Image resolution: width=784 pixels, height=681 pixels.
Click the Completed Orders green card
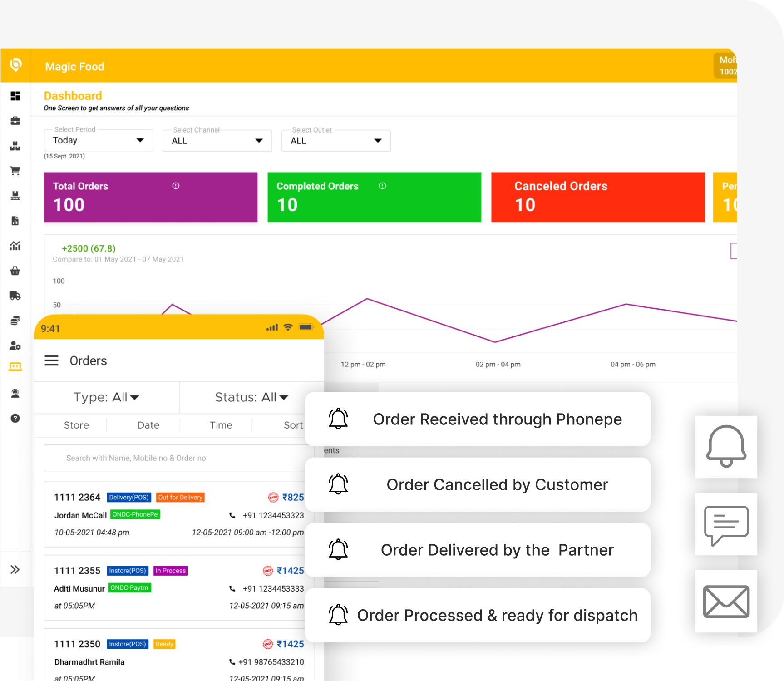click(x=374, y=197)
